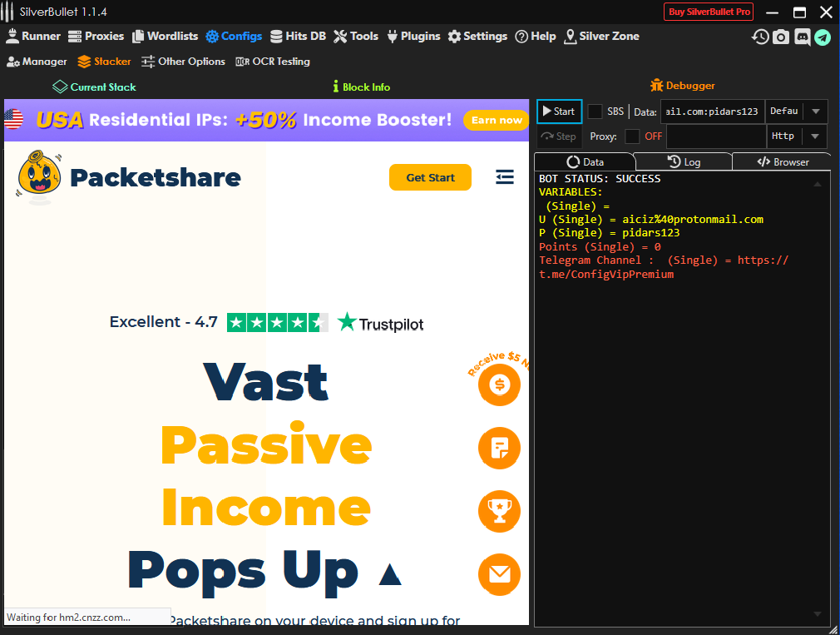
Task: Go to Silver Zone
Action: point(602,37)
